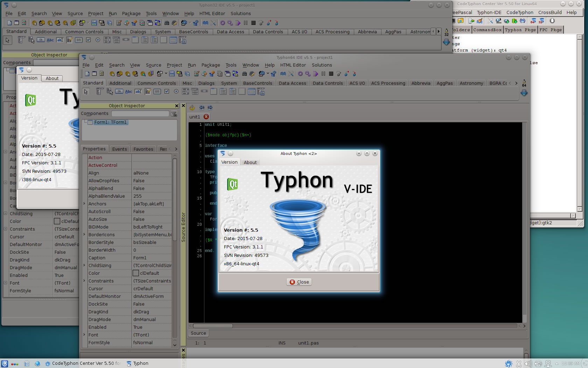Show next palette tabs in Typhon64 with right arrow
This screenshot has width=588, height=368.
pyautogui.click(x=516, y=83)
